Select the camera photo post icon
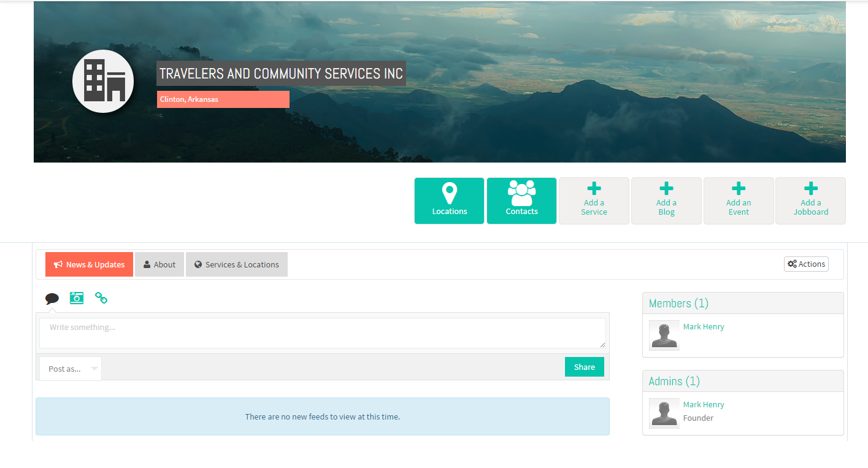The width and height of the screenshot is (868, 468). pos(77,298)
